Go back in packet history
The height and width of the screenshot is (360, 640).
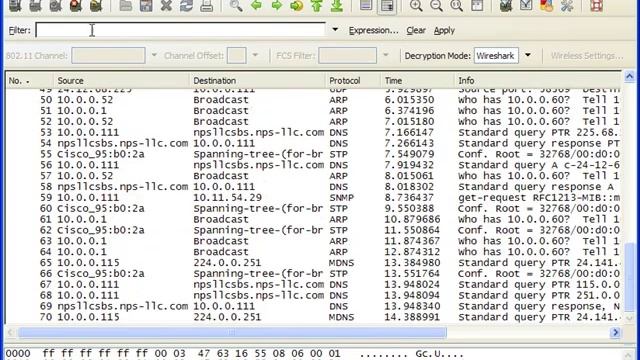pyautogui.click(x=256, y=5)
